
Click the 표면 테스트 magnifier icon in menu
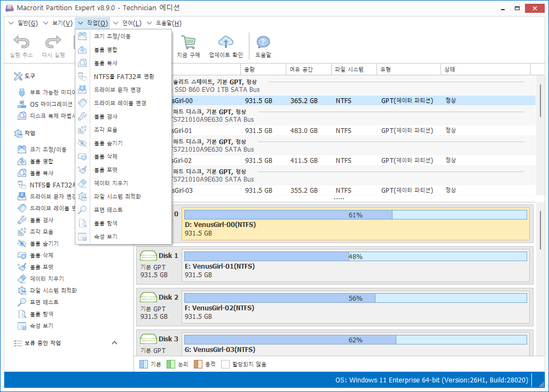point(82,210)
